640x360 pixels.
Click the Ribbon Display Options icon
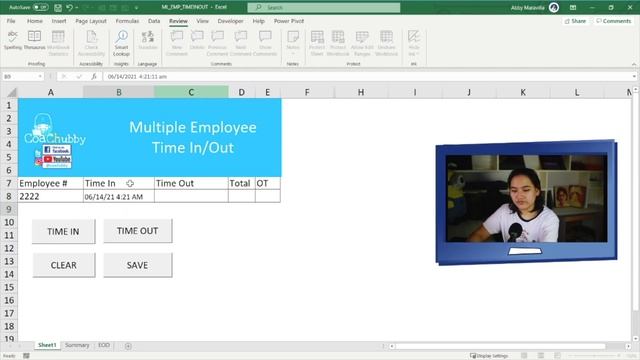pos(573,7)
